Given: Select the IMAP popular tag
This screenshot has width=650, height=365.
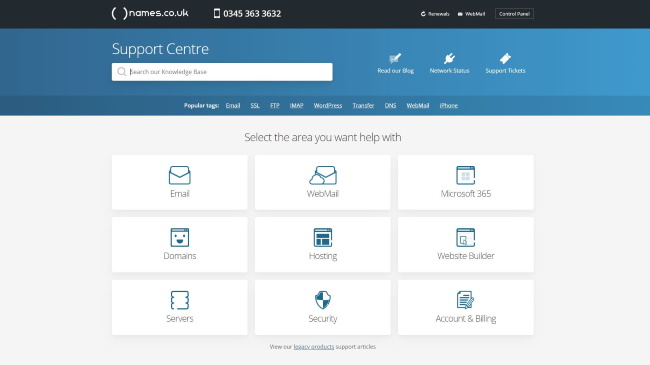Looking at the screenshot, I should (296, 105).
